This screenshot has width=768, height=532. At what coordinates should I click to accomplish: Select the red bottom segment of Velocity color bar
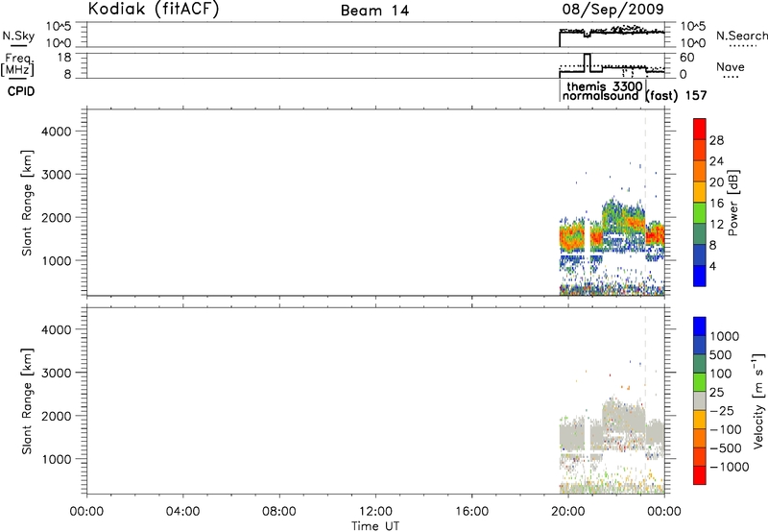700,475
